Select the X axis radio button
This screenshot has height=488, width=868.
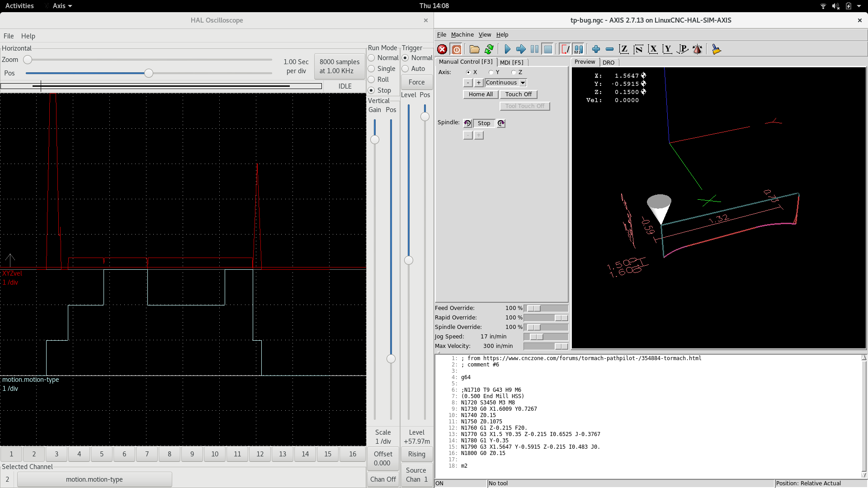pyautogui.click(x=468, y=72)
